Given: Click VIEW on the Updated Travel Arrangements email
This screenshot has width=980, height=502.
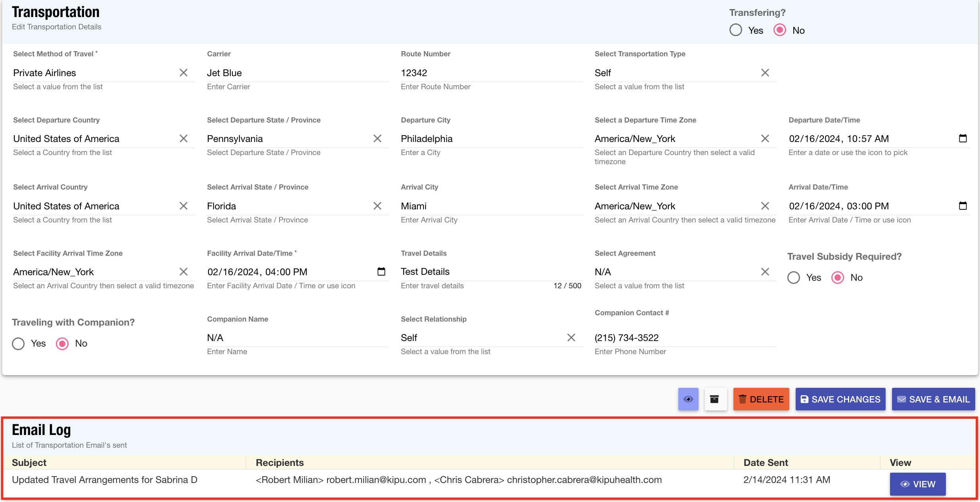Looking at the screenshot, I should coord(917,484).
